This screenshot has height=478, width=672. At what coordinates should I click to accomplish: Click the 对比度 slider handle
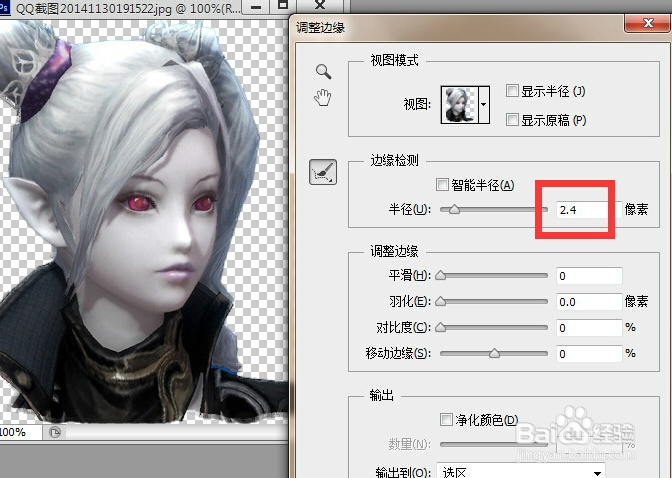click(x=441, y=328)
